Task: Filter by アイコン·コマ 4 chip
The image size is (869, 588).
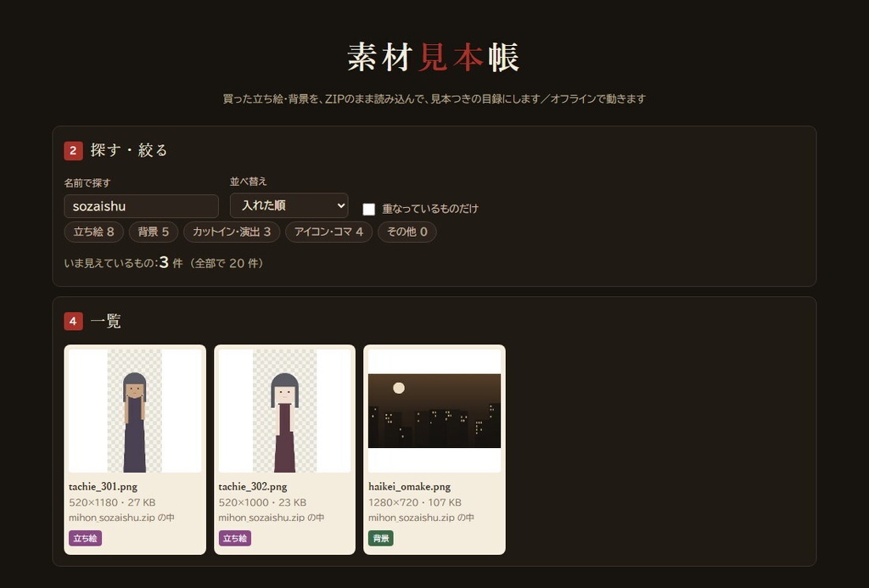Action: 328,232
